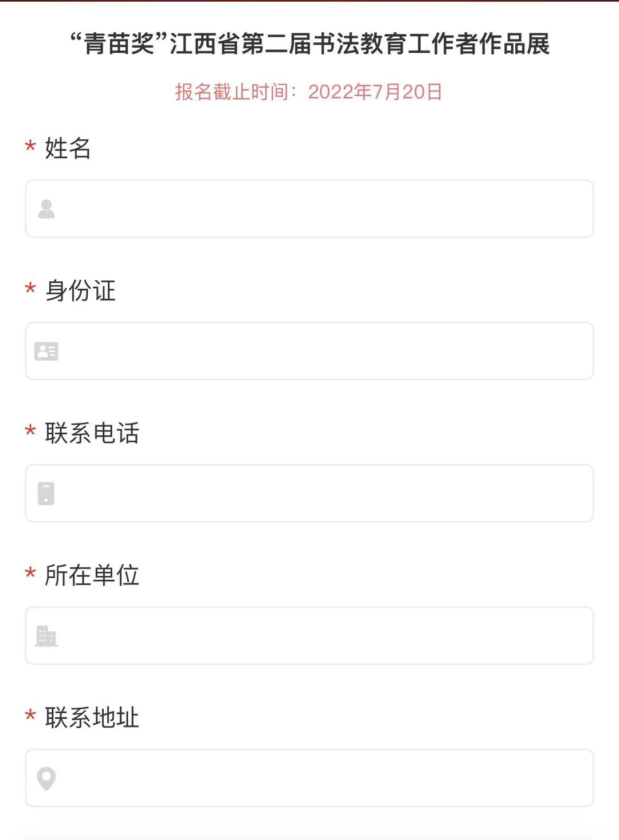Select the 所在单位 field label
Screen dimensions: 619x840
92,575
